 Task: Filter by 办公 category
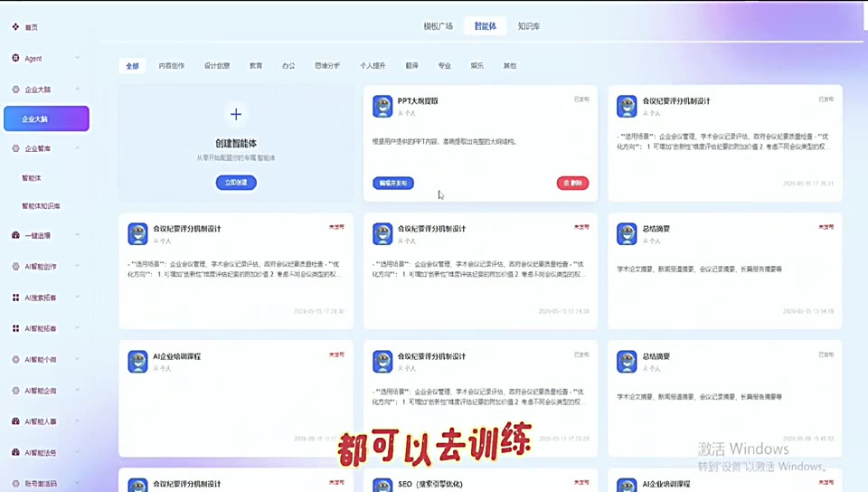tap(288, 65)
